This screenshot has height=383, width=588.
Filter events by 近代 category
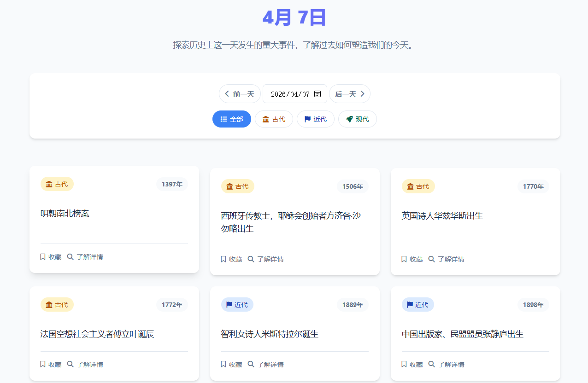(316, 119)
